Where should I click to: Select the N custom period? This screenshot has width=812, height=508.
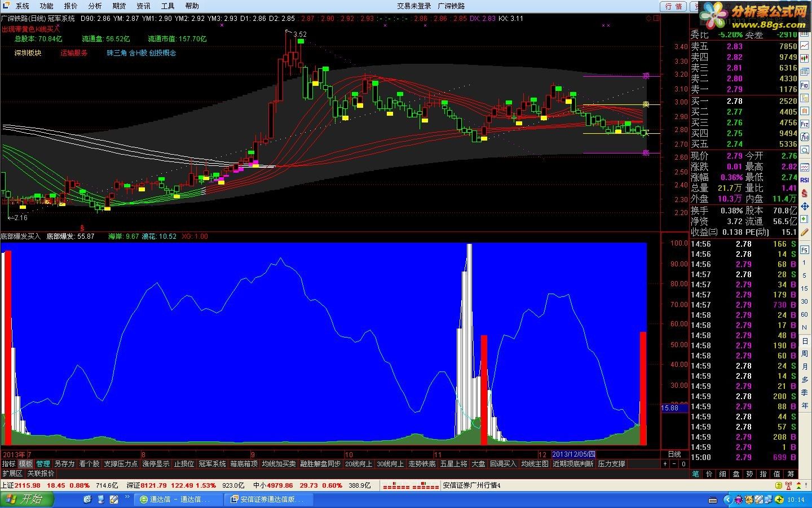pyautogui.click(x=805, y=328)
